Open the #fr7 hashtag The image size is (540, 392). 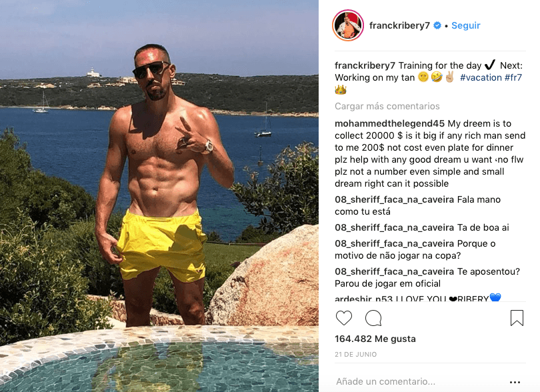(x=513, y=77)
